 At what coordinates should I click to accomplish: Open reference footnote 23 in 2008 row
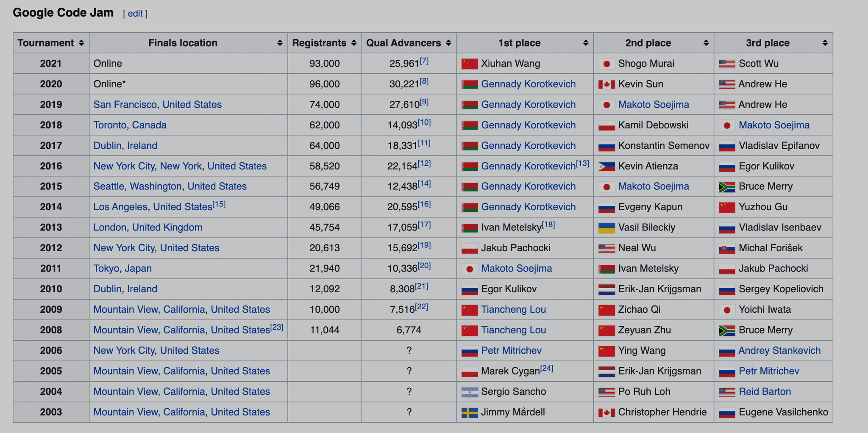point(277,328)
